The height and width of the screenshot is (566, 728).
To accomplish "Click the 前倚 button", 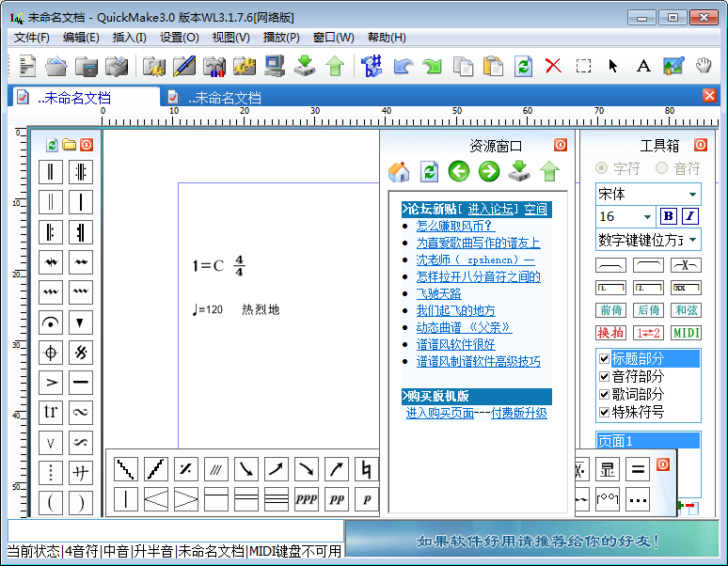I will click(610, 310).
